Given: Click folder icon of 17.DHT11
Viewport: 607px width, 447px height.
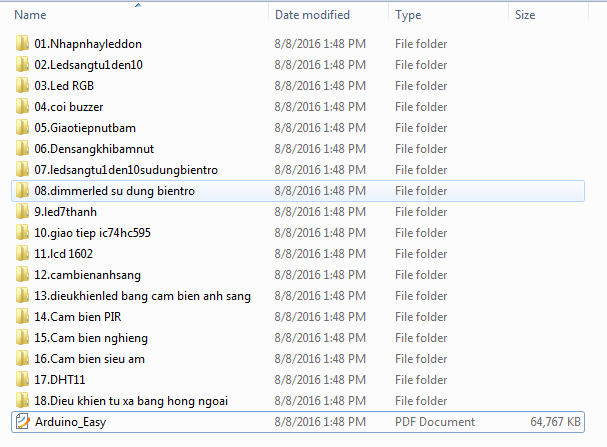Looking at the screenshot, I should coord(22,380).
